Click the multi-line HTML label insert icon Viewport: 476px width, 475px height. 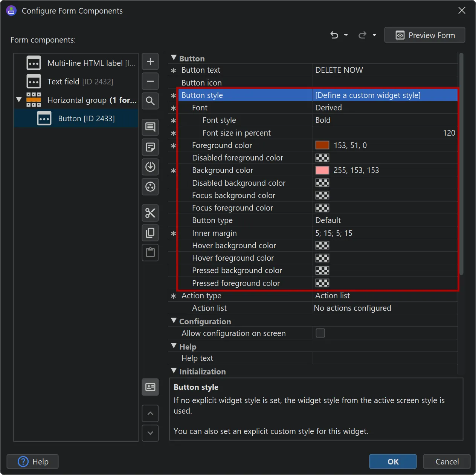pyautogui.click(x=150, y=127)
